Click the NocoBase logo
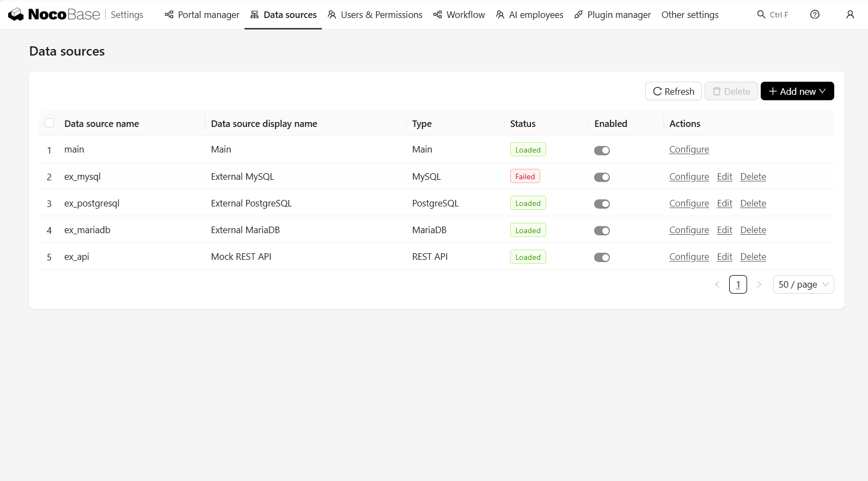Image resolution: width=868 pixels, height=481 pixels. 54,15
